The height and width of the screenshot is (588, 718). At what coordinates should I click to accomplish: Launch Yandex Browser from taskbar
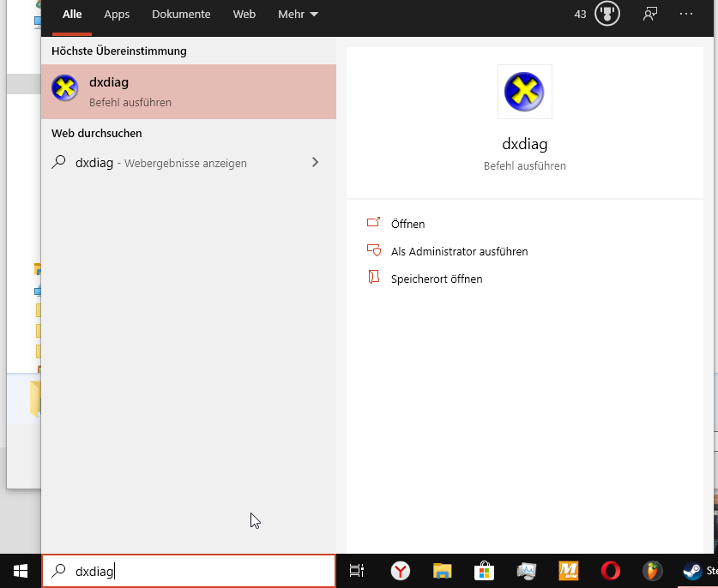click(401, 571)
